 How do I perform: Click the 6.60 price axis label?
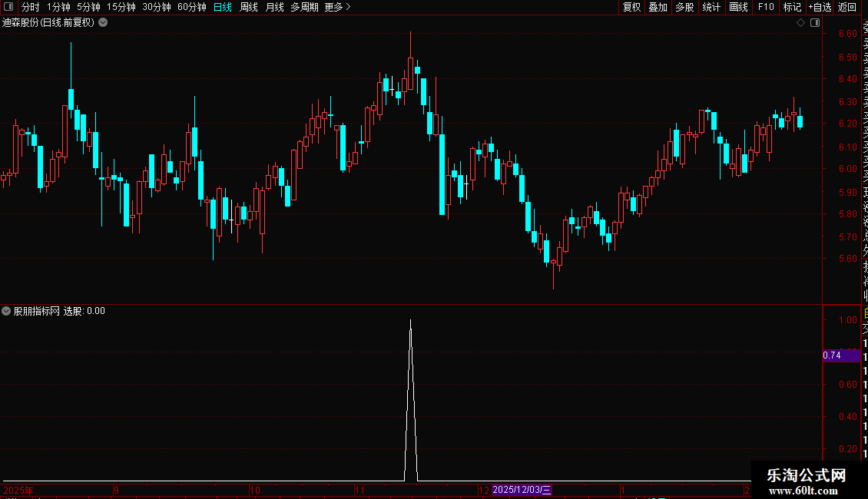click(x=847, y=34)
